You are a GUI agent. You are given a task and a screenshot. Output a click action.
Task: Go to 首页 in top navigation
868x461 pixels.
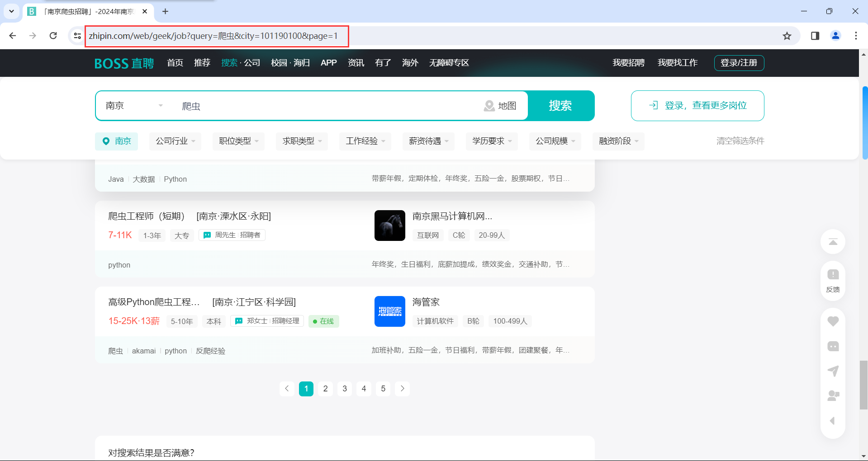[175, 63]
